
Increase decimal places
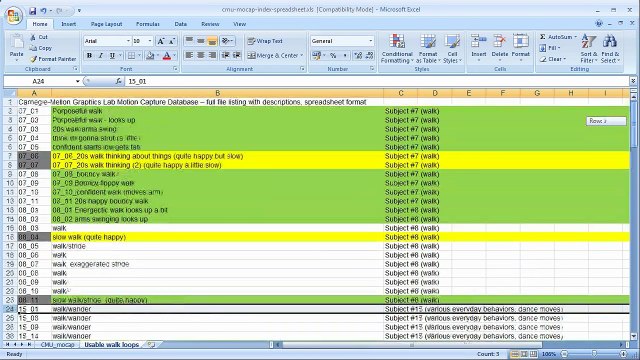click(x=358, y=56)
